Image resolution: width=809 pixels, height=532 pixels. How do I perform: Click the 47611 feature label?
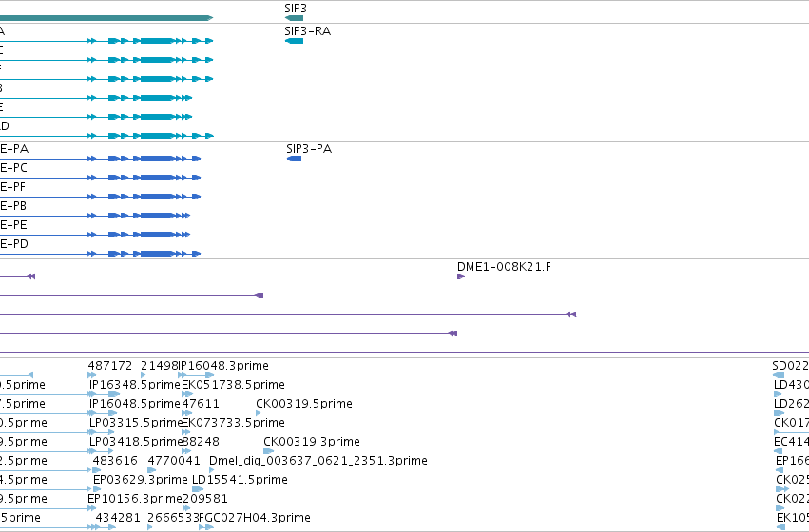point(201,404)
